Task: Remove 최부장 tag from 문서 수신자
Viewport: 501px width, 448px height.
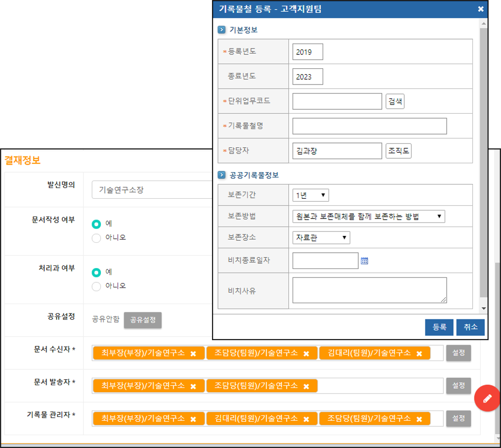Action: point(193,354)
